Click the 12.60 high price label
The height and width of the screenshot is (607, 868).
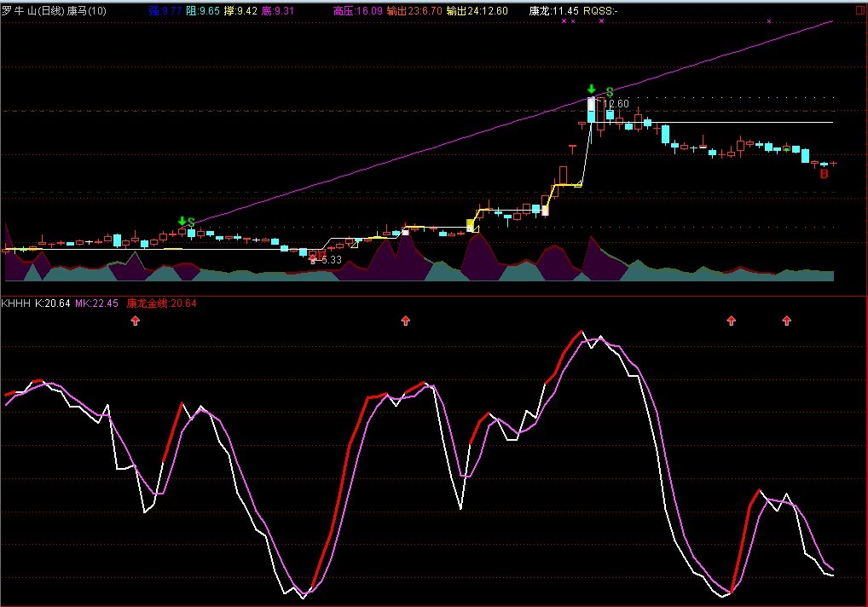pos(617,104)
